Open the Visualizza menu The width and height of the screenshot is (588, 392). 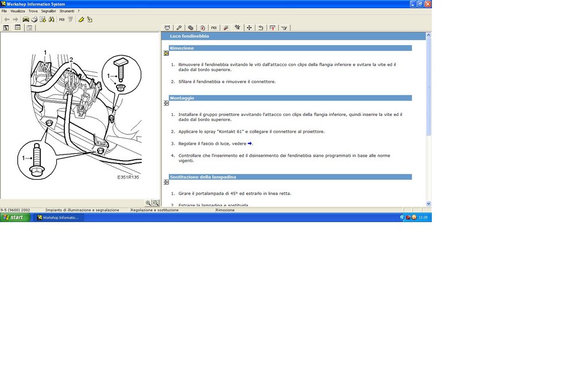pyautogui.click(x=17, y=11)
